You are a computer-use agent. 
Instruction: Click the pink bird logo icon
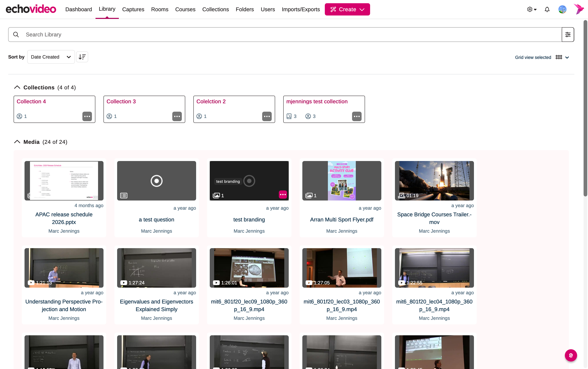click(579, 9)
